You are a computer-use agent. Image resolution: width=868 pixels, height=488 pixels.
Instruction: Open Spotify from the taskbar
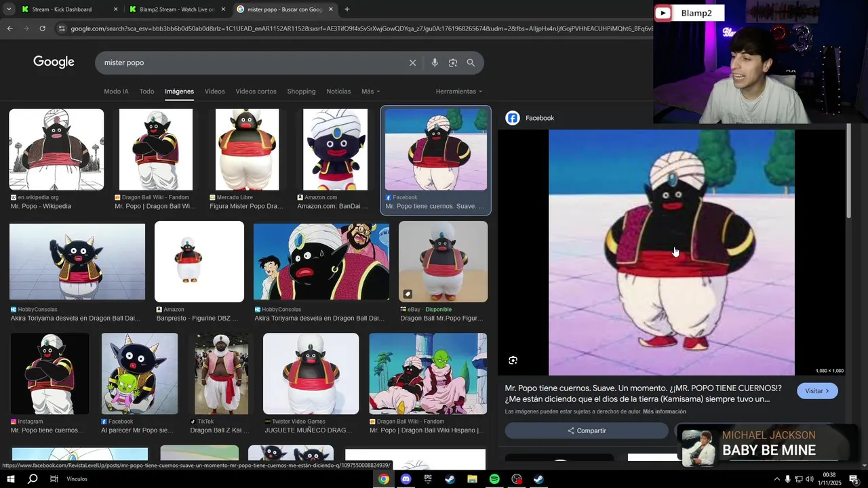pos(494,479)
